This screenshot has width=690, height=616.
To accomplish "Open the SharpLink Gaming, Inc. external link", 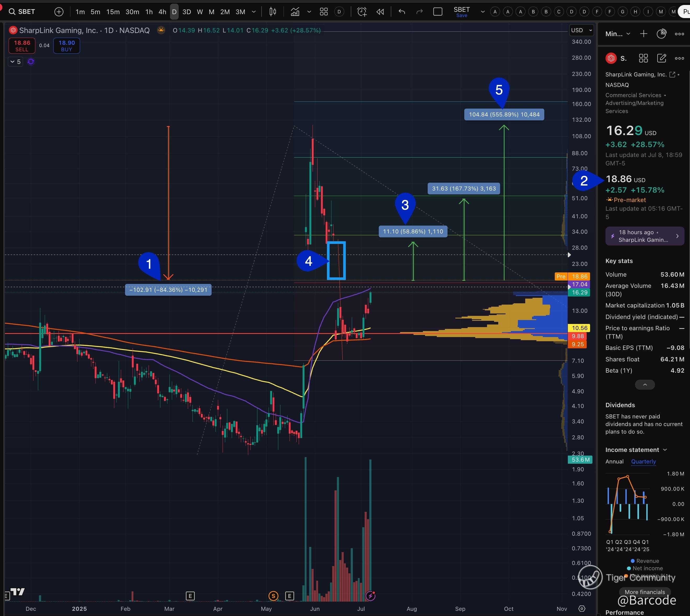I will coord(672,75).
